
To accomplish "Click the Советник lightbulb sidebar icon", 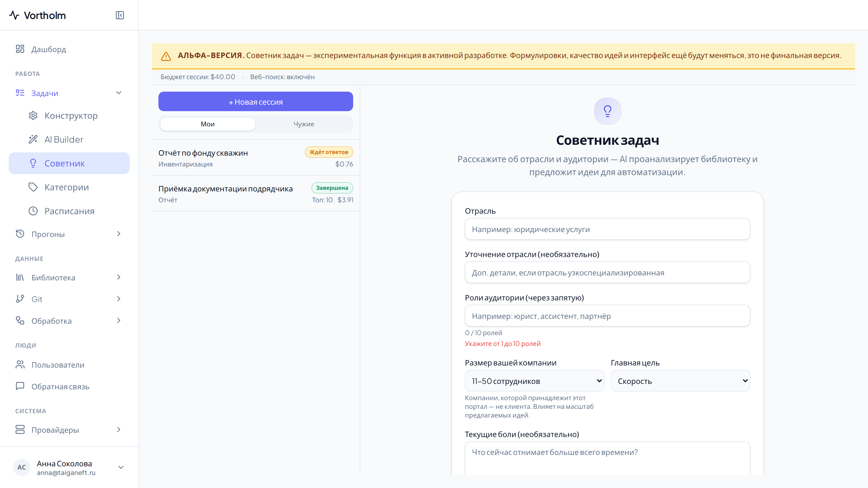I will point(33,163).
